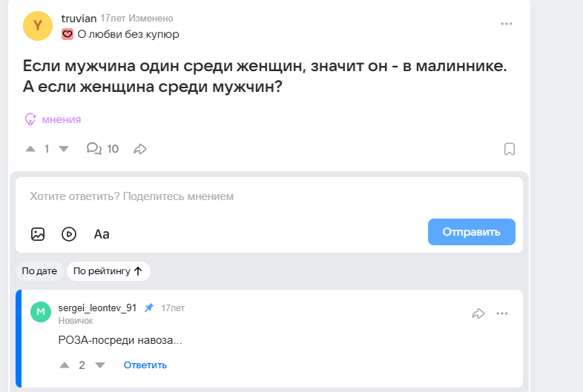
Task: Open the 10 comments on question
Action: [x=103, y=149]
